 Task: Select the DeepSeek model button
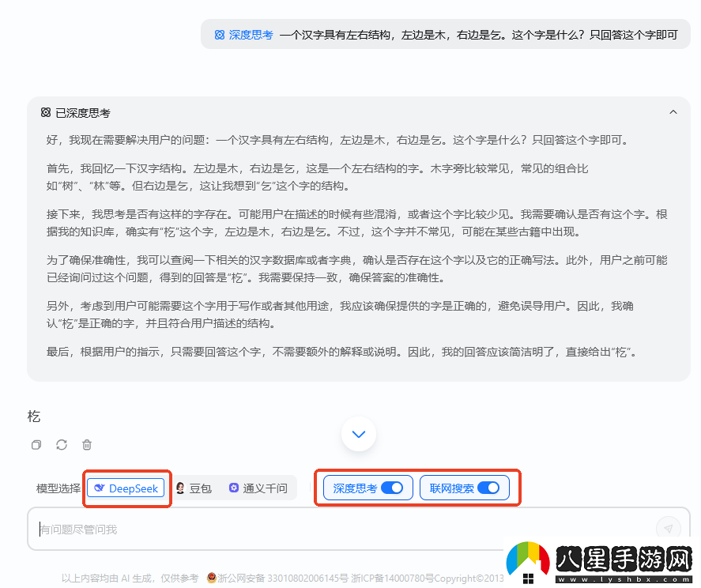(126, 488)
